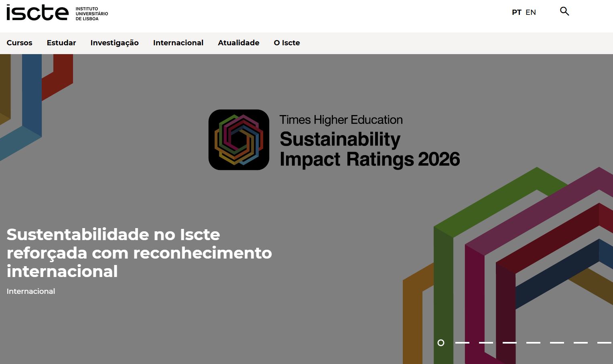Go to the fourth carousel slide dash

pyautogui.click(x=509, y=343)
